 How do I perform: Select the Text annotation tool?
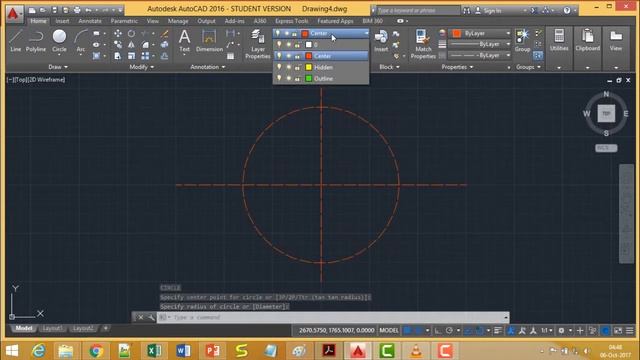pyautogui.click(x=184, y=40)
